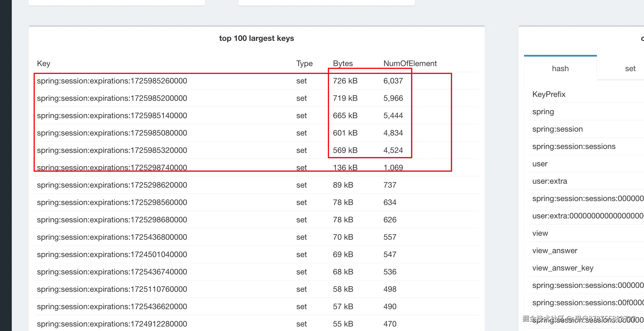Select the user:extra prefix row
Viewport: 644px width, 331px height.
[550, 181]
